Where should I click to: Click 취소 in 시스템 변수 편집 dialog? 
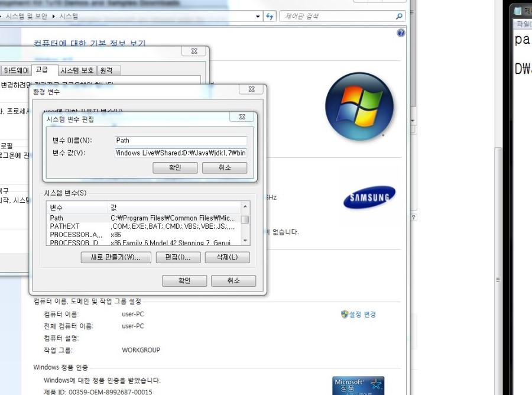(x=225, y=167)
